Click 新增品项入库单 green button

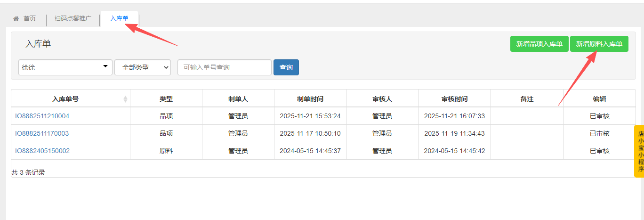click(539, 44)
